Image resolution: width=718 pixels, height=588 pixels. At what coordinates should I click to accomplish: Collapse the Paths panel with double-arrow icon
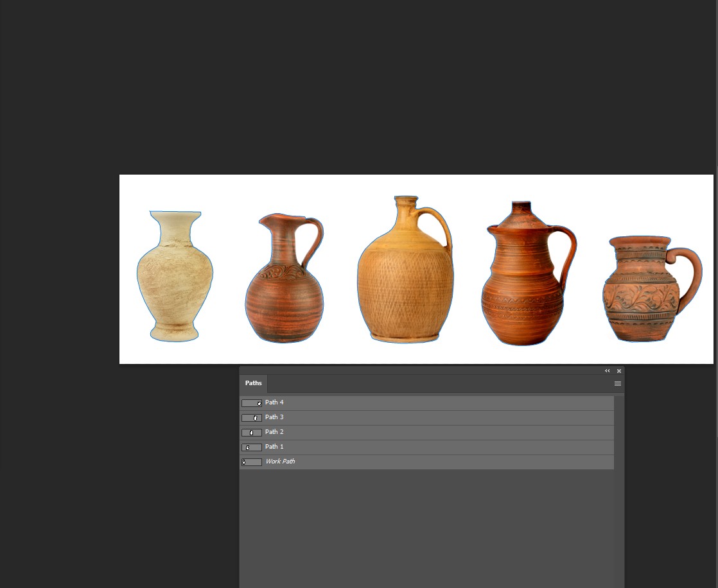pos(607,371)
